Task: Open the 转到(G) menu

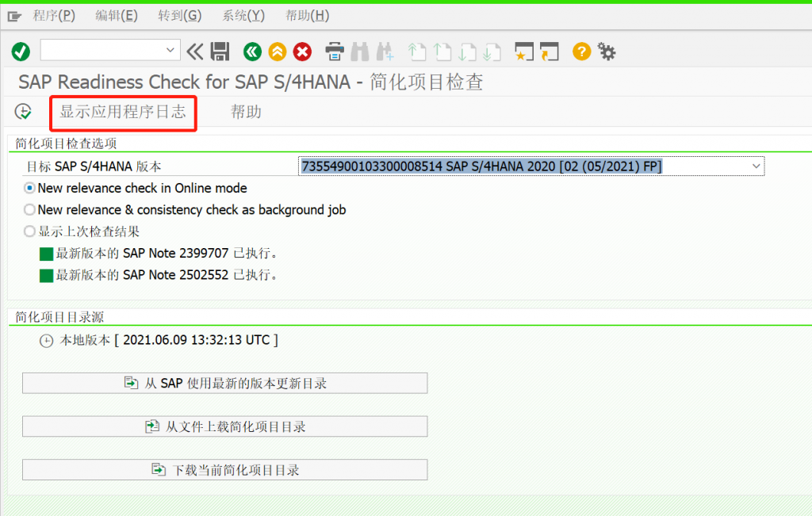Action: [x=180, y=16]
